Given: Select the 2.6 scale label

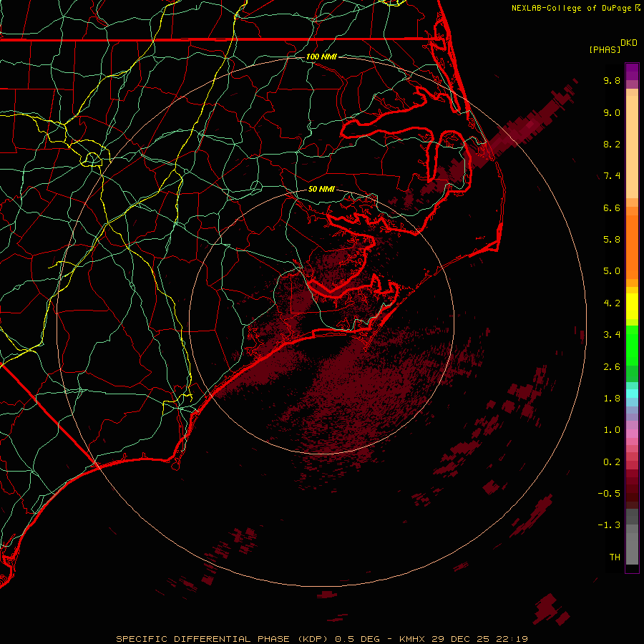Looking at the screenshot, I should pyautogui.click(x=612, y=367).
